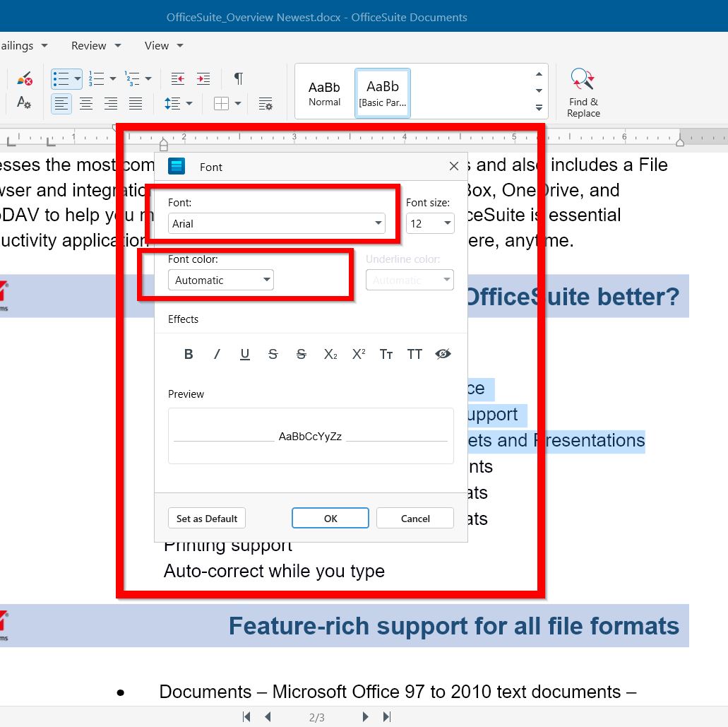The image size is (728, 727).
Task: Open the bullets style dropdown arrow
Action: tap(78, 78)
